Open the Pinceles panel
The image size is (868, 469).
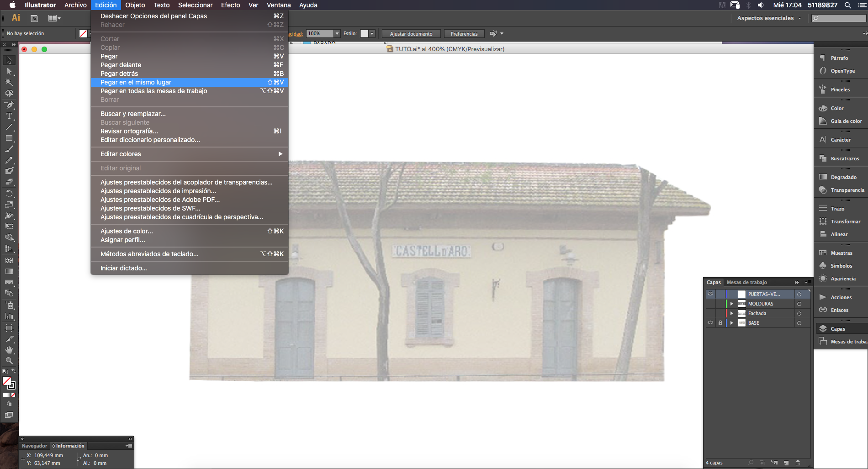point(840,90)
